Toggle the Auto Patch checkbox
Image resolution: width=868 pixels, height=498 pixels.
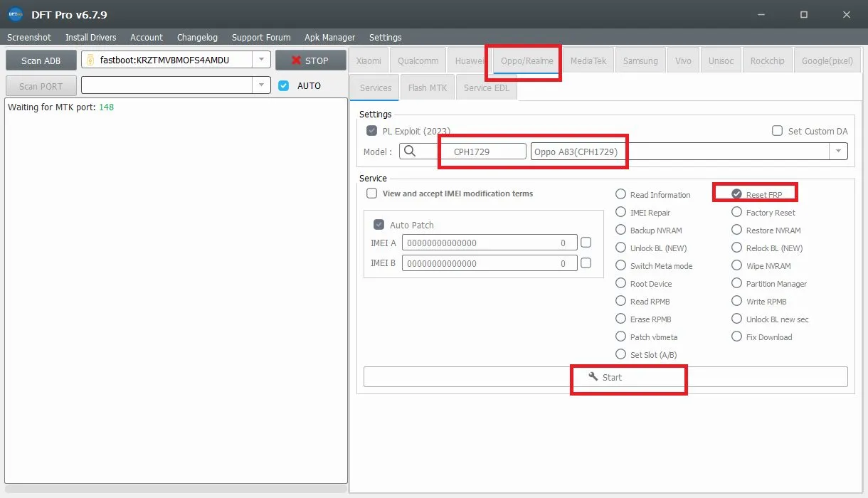coord(379,225)
